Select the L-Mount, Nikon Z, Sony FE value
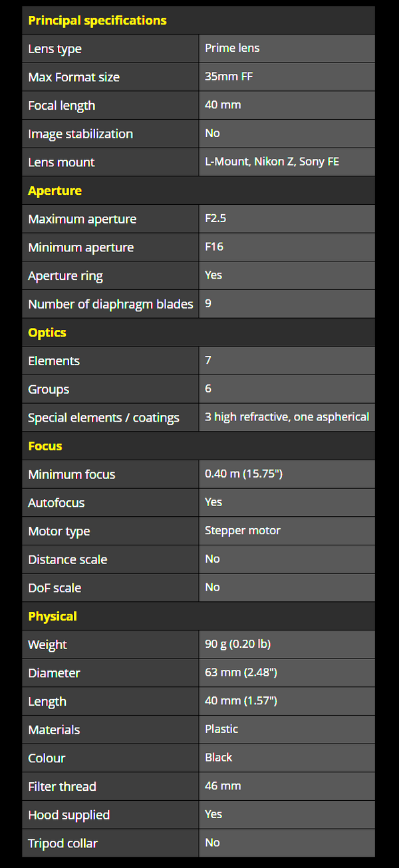Screen dimensions: 399x868 tap(271, 162)
